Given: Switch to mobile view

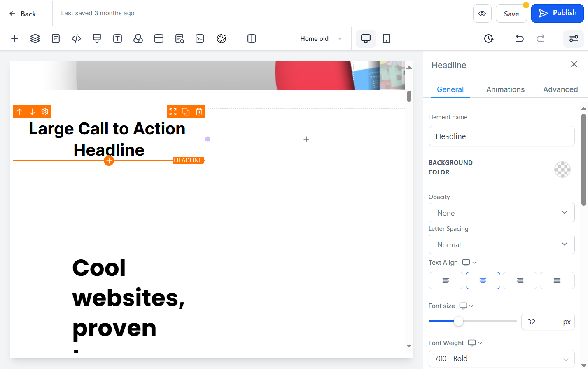Looking at the screenshot, I should [386, 39].
